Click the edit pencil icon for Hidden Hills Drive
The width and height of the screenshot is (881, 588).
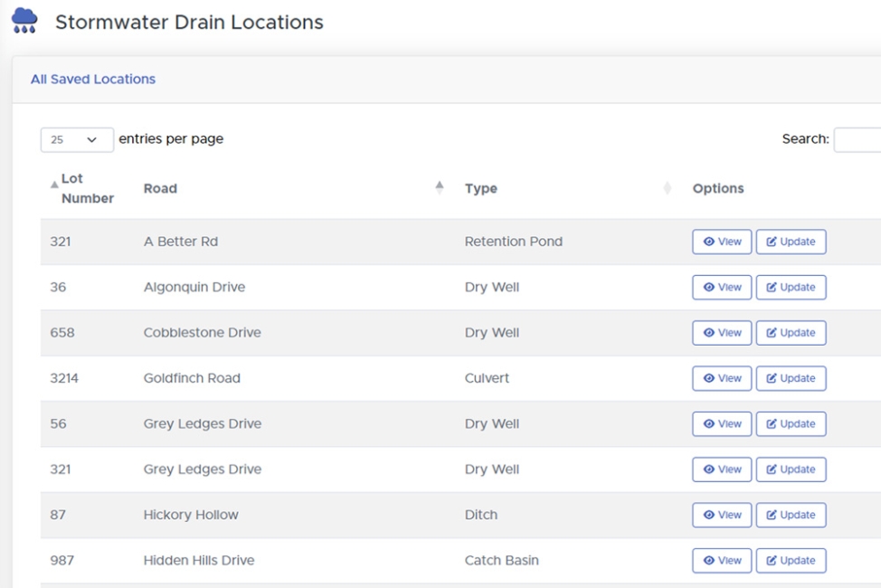click(x=772, y=560)
